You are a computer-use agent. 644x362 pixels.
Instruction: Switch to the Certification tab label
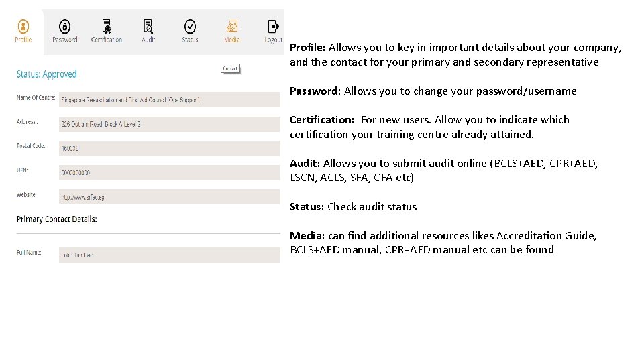(x=107, y=40)
